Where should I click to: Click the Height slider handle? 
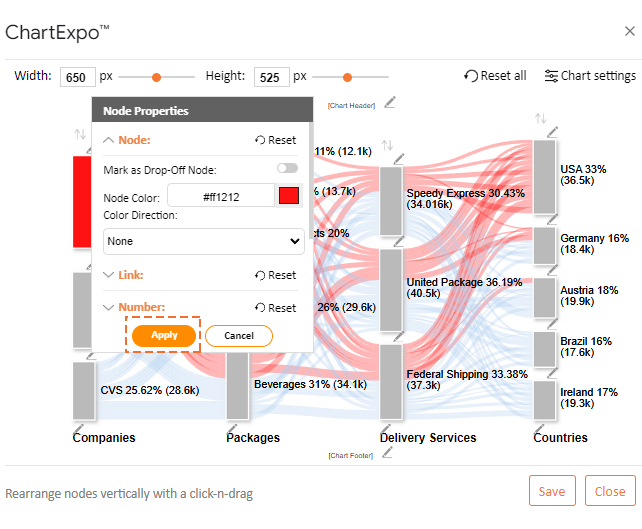[347, 77]
